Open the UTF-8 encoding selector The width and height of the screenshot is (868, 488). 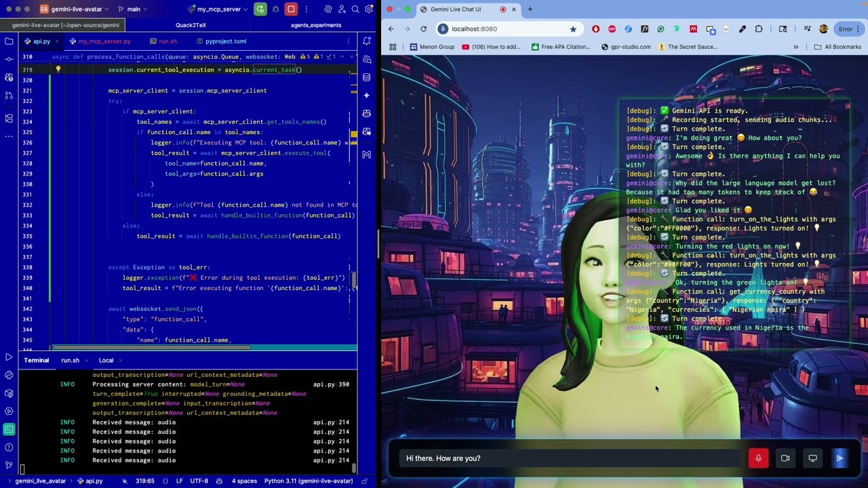click(199, 481)
